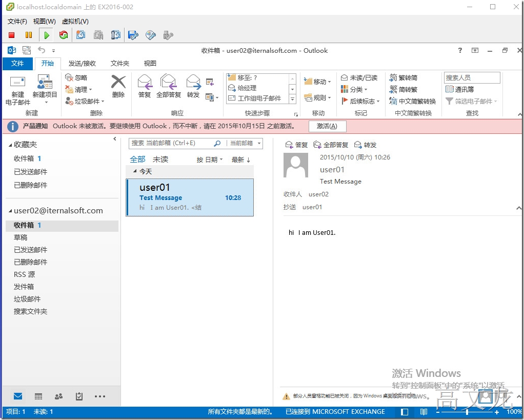Convert Traditional to Simplified Chinese
The width and height of the screenshot is (524, 420).
click(404, 77)
